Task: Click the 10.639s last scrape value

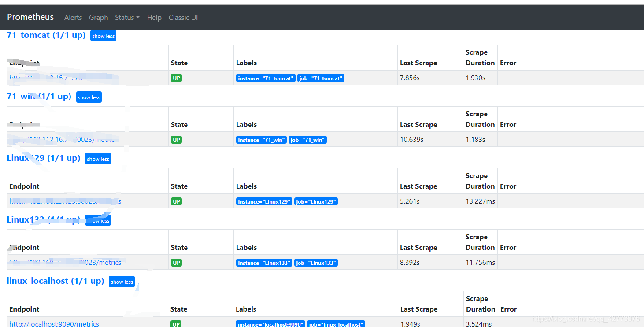Action: (411, 140)
